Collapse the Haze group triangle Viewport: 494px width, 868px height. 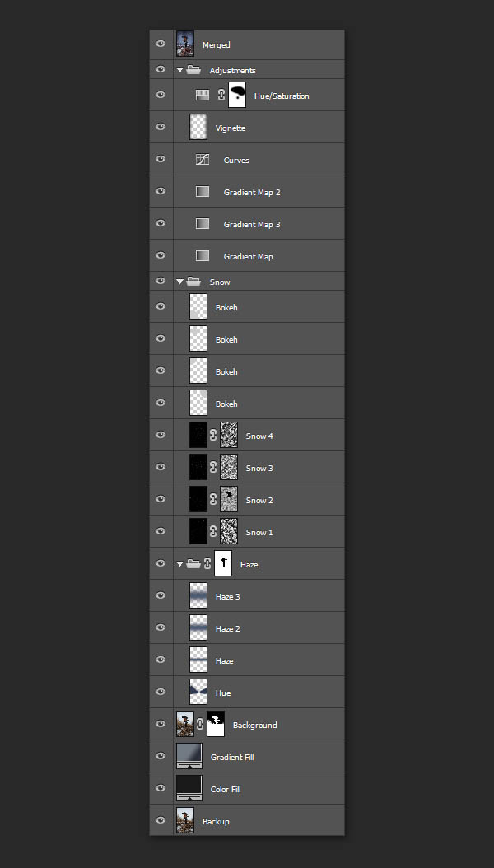click(x=179, y=564)
